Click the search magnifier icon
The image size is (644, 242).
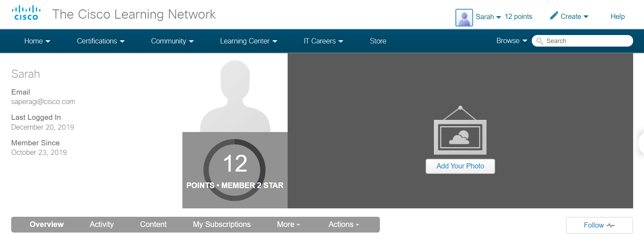pyautogui.click(x=539, y=41)
